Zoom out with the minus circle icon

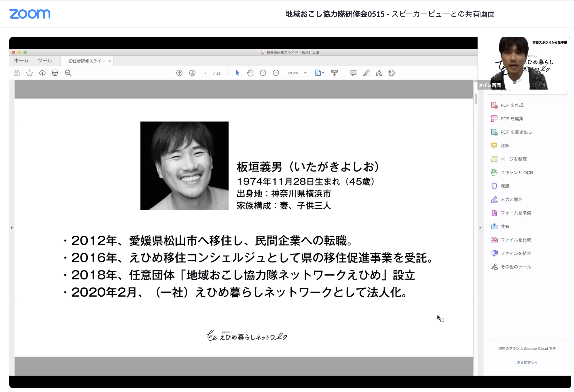pyautogui.click(x=263, y=73)
